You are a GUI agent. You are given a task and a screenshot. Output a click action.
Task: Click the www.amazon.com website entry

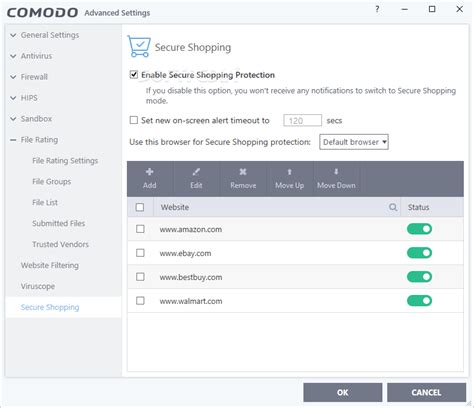point(191,229)
